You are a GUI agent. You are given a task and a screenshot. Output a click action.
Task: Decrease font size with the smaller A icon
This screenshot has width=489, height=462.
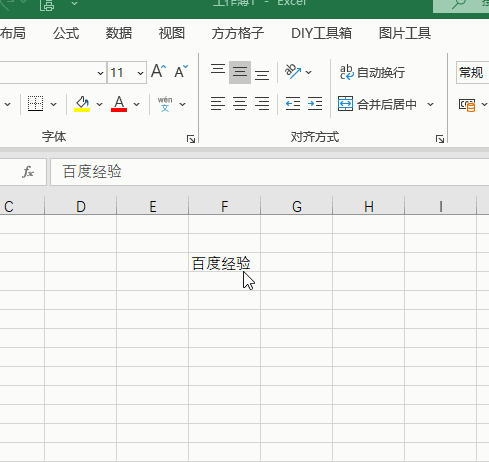(x=181, y=72)
